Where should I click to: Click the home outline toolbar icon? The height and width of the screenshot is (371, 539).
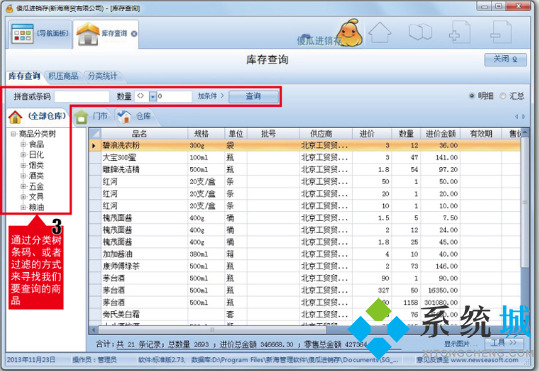coord(380,32)
